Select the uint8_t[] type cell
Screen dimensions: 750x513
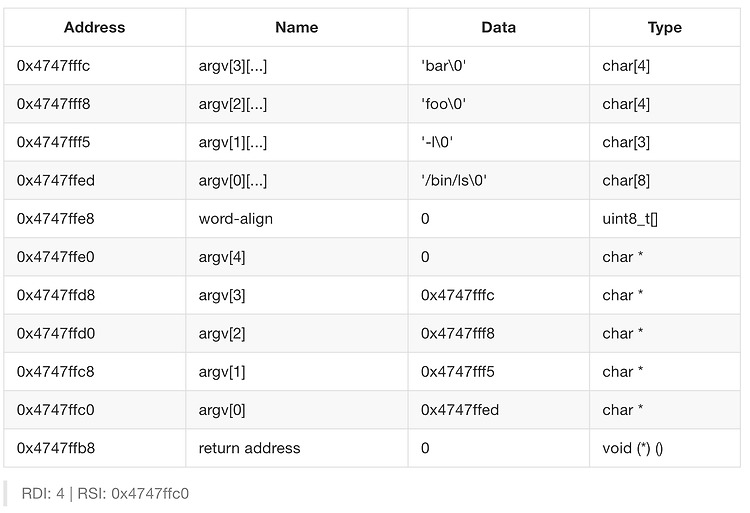(665, 218)
